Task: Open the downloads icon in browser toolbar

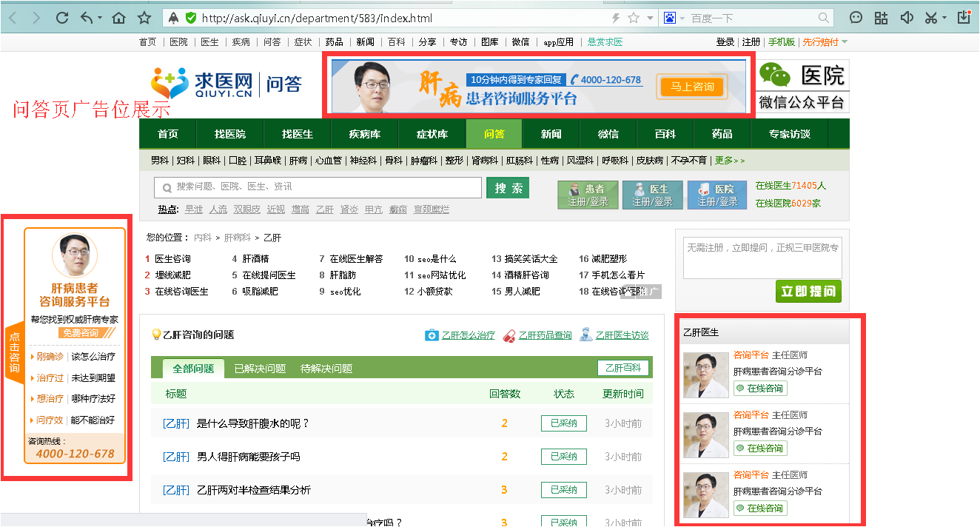Action: (x=964, y=18)
